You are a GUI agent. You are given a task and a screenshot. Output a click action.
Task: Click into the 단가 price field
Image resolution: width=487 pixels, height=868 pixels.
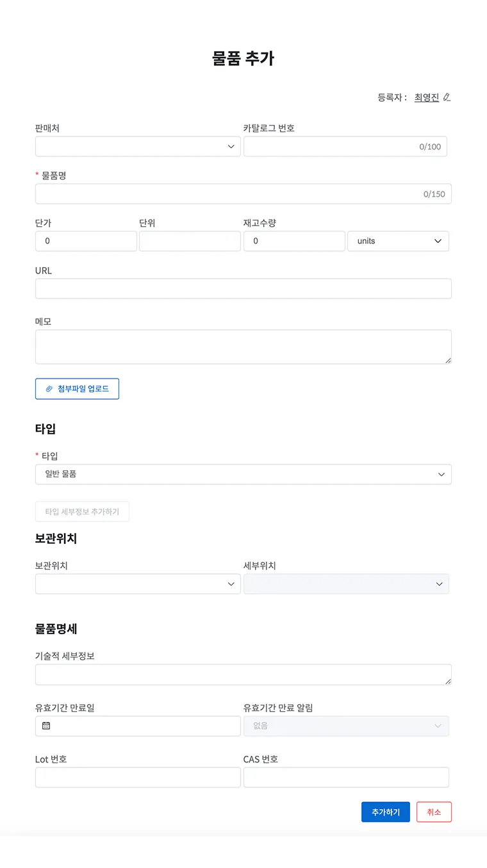[x=86, y=241]
